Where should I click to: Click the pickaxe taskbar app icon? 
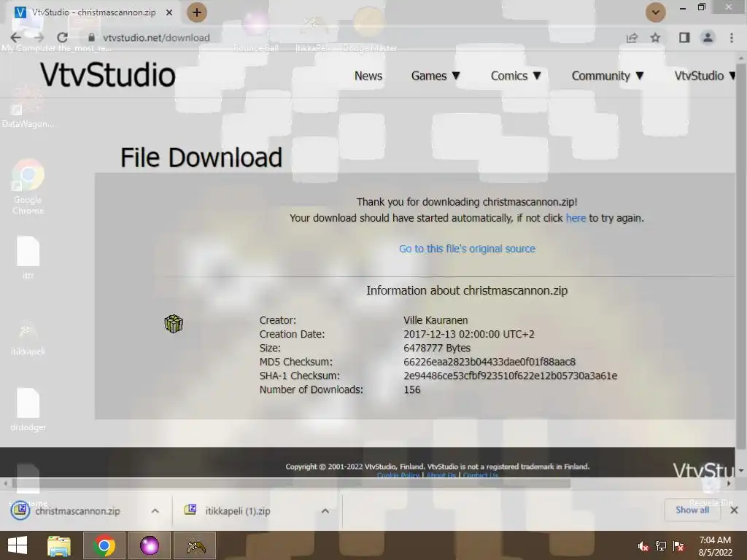pyautogui.click(x=196, y=545)
